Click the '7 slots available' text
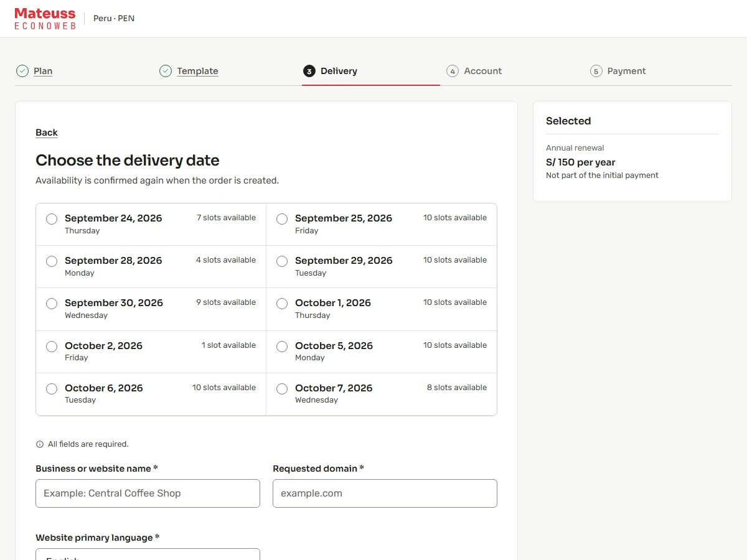 (226, 218)
